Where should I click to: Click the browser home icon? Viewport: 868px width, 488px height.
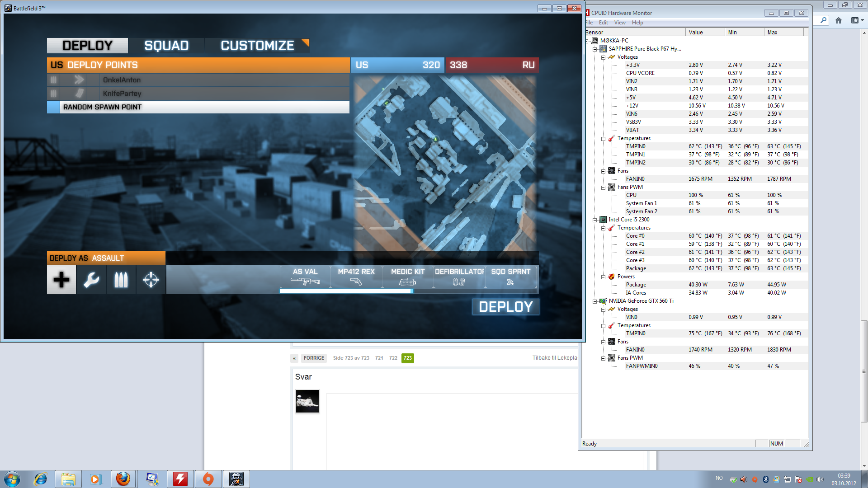click(x=839, y=20)
